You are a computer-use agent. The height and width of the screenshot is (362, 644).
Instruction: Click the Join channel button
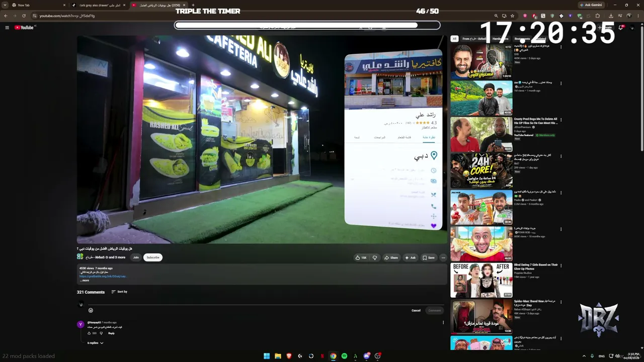pyautogui.click(x=136, y=257)
